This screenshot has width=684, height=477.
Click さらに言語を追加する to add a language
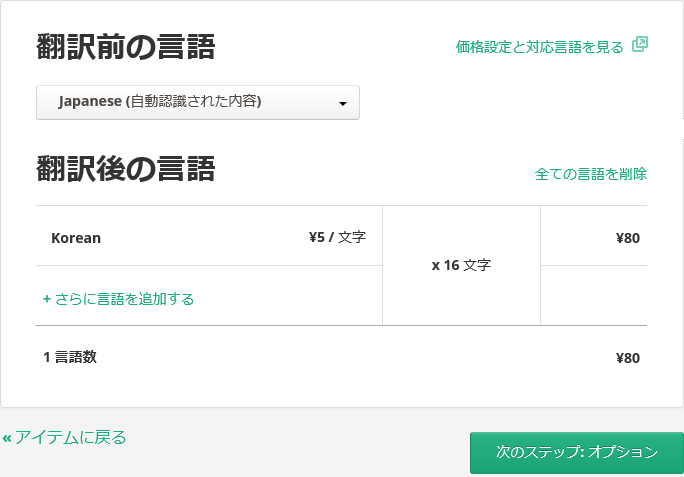point(124,299)
